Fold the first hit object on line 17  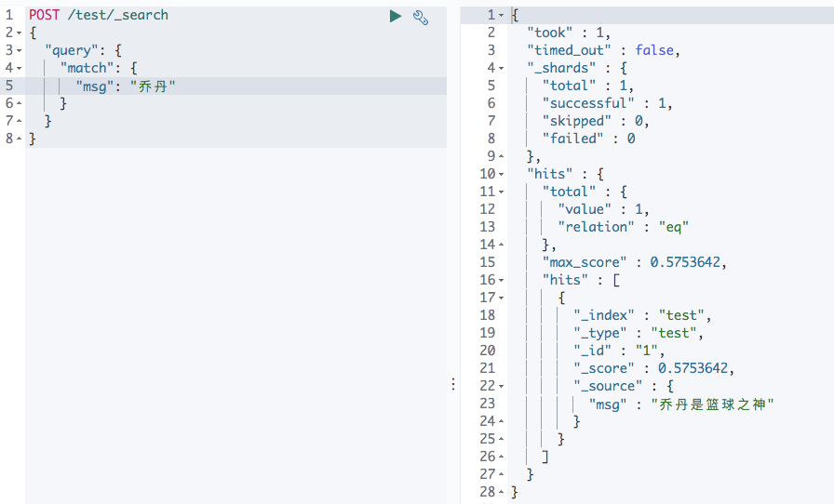[x=503, y=298]
